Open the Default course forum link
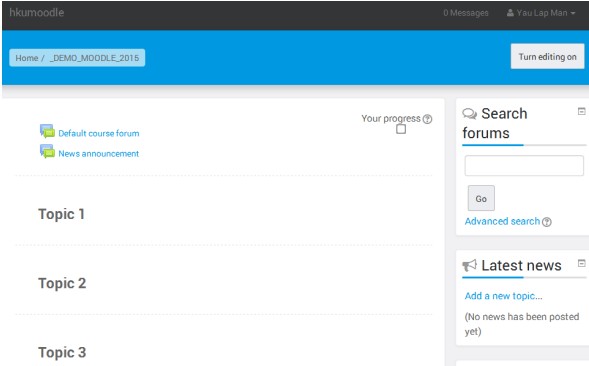This screenshot has width=589, height=366. [99, 133]
